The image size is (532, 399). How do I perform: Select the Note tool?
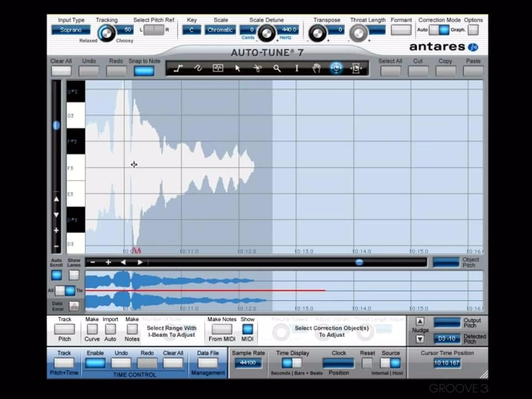pyautogui.click(x=218, y=69)
